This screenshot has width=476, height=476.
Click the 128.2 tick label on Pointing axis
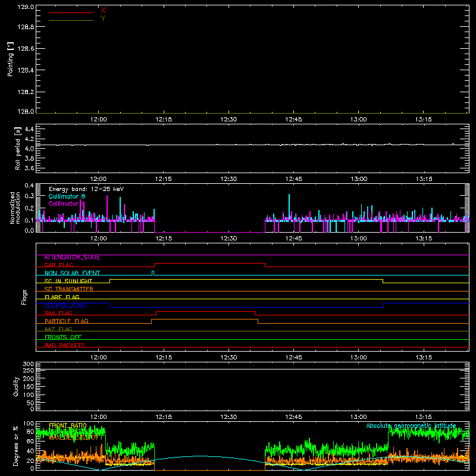[26, 92]
